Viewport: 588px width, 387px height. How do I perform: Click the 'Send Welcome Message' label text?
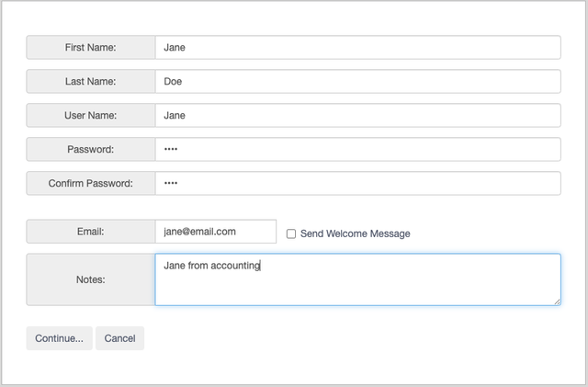coord(355,233)
